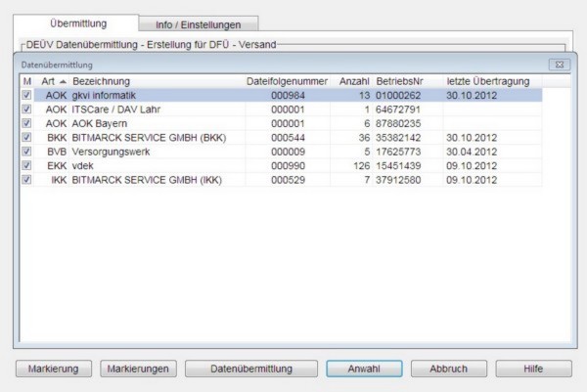Select the AOK Bayern entry

(x=281, y=123)
